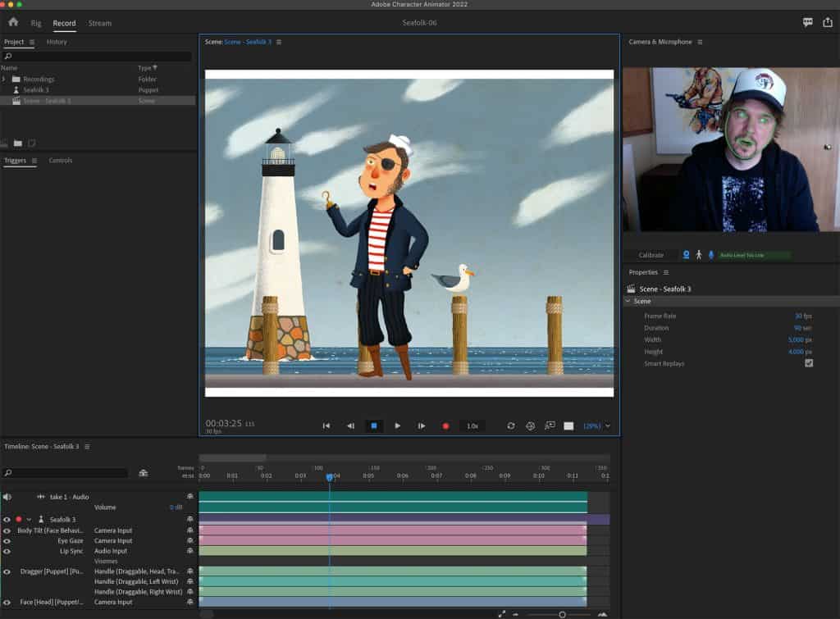Switch to the Record workspace

pos(64,23)
